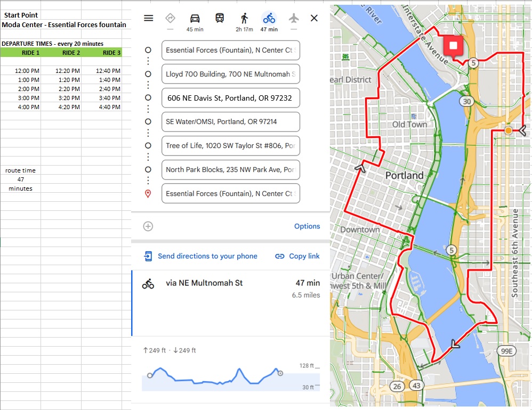
Task: Select the RIDE 2 header cell
Action: (x=71, y=53)
